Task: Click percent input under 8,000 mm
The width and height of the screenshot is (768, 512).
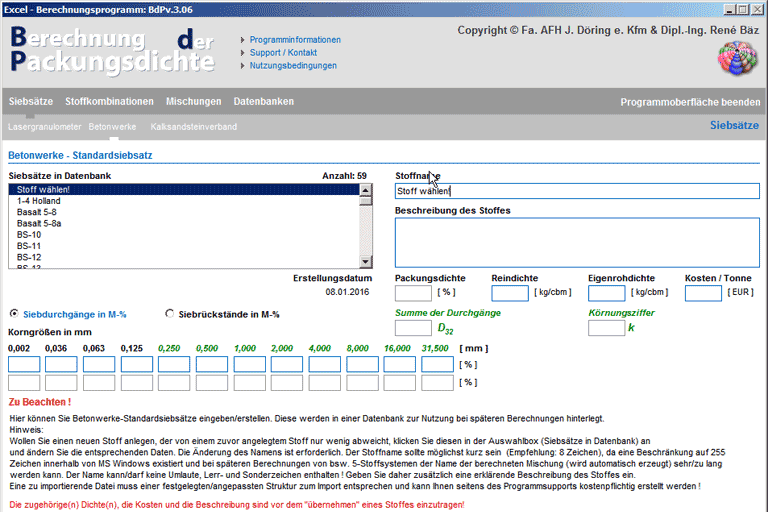Action: tap(362, 365)
